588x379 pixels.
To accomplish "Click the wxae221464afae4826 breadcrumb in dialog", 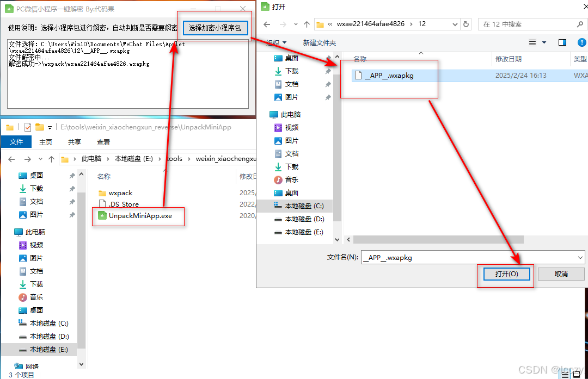I will (371, 24).
